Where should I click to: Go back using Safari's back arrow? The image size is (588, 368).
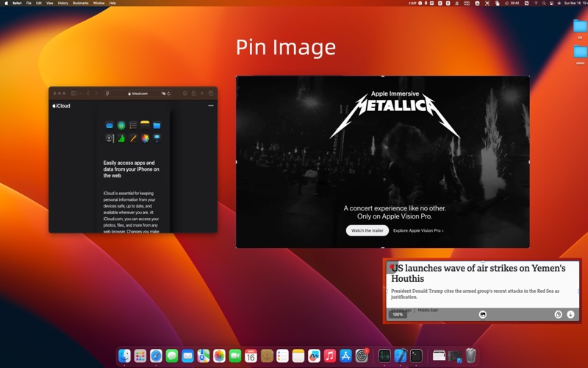[x=88, y=93]
